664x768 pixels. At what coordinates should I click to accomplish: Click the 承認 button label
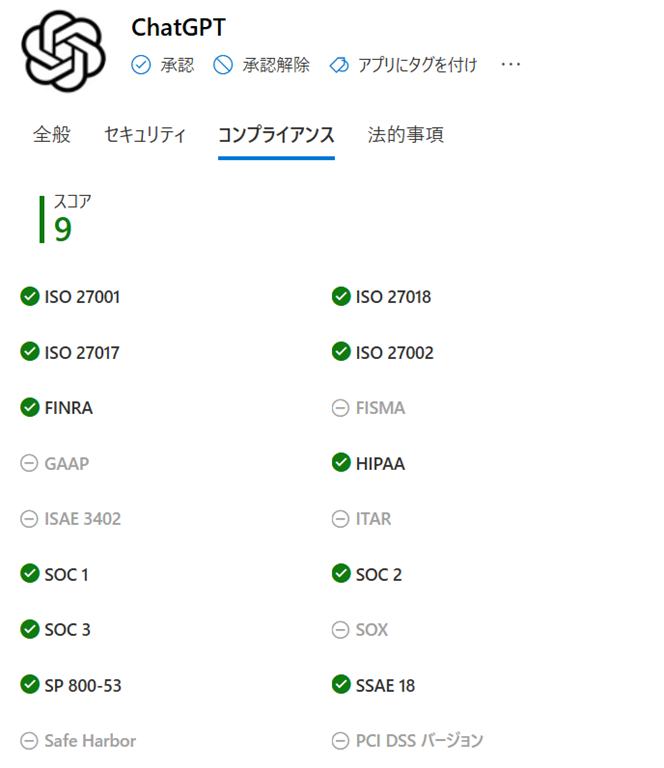coord(177,65)
